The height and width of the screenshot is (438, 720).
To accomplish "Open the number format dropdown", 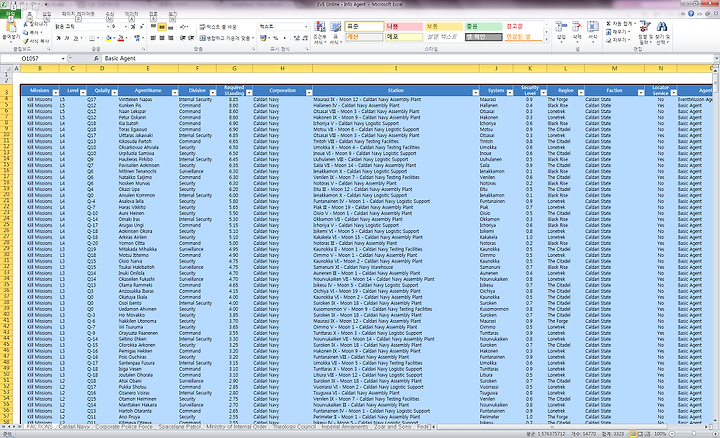I will coord(306,27).
